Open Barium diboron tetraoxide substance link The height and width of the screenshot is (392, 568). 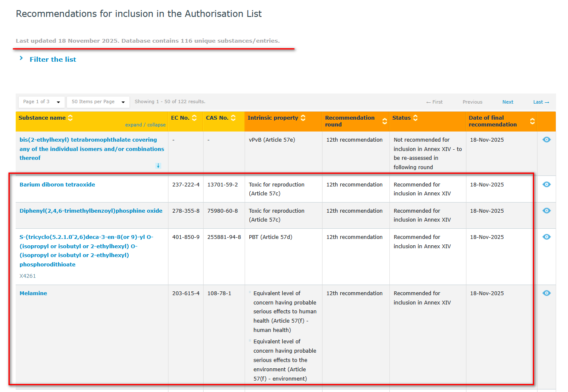coord(57,184)
